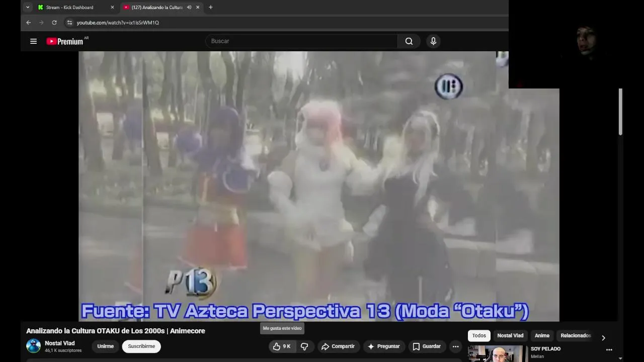Mute the YouTube tab audio icon
The height and width of the screenshot is (362, 644).
[189, 8]
